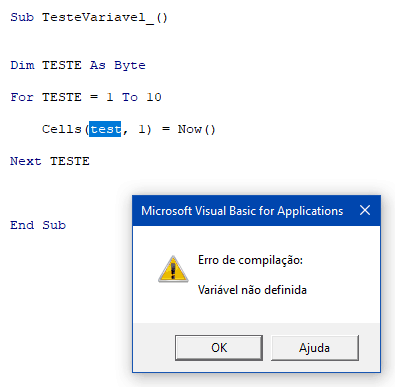395x387 pixels.
Task: Open help via the Ajuda button
Action: (315, 348)
